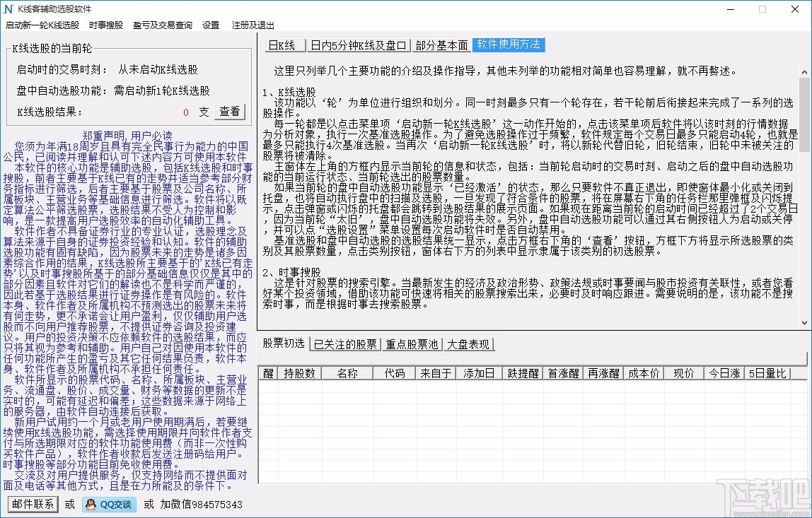
Task: Switch to the 日K线 tab
Action: (x=284, y=45)
